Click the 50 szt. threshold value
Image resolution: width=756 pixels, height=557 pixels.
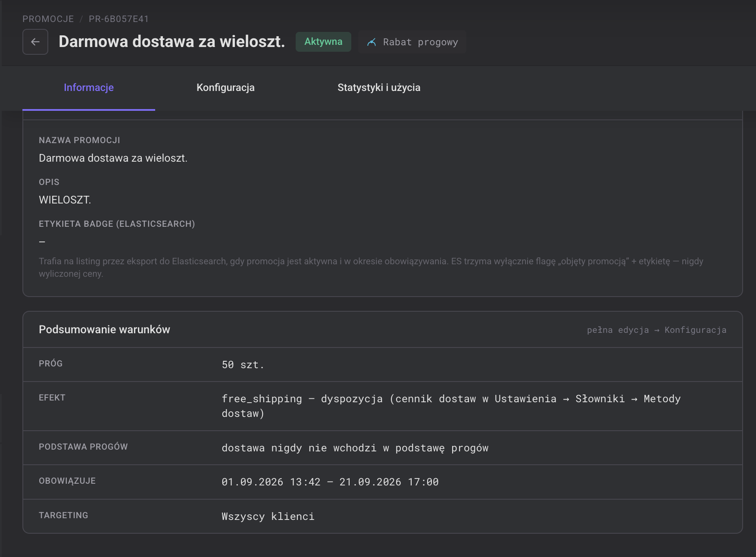tap(243, 365)
